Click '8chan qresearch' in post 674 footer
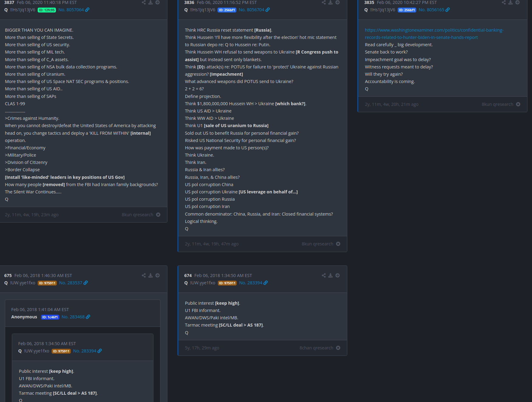Screen dimensions: 532x402 pos(316,348)
